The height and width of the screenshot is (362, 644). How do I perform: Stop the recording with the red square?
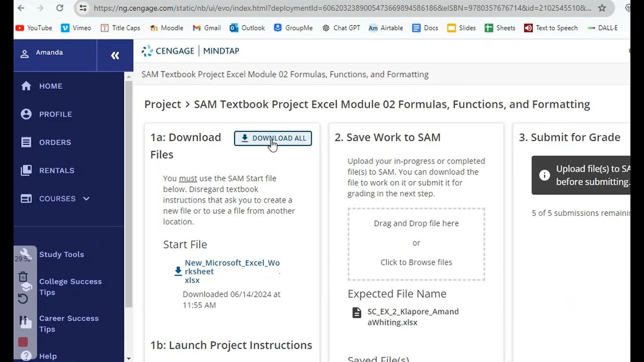(x=23, y=342)
